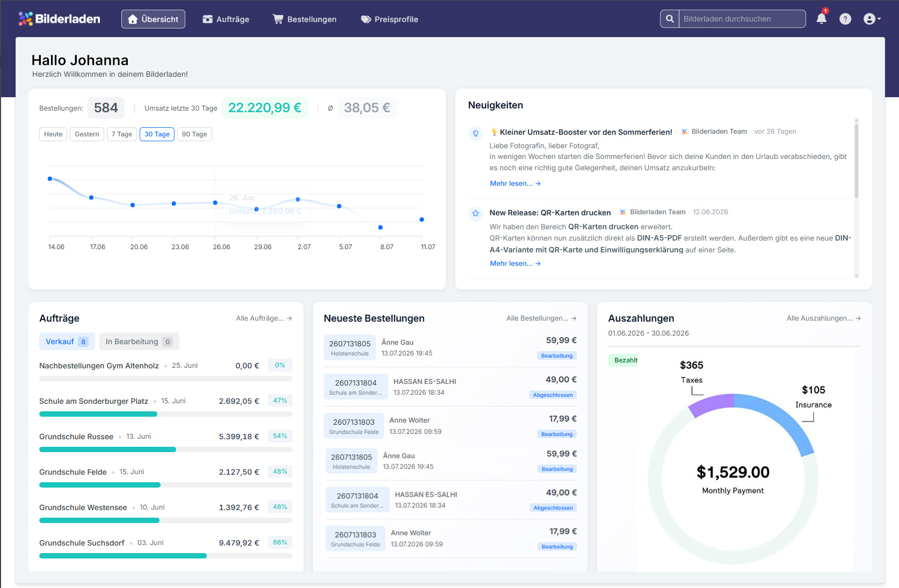The image size is (899, 588).
Task: Open the Bestellungen menu item
Action: [x=305, y=19]
